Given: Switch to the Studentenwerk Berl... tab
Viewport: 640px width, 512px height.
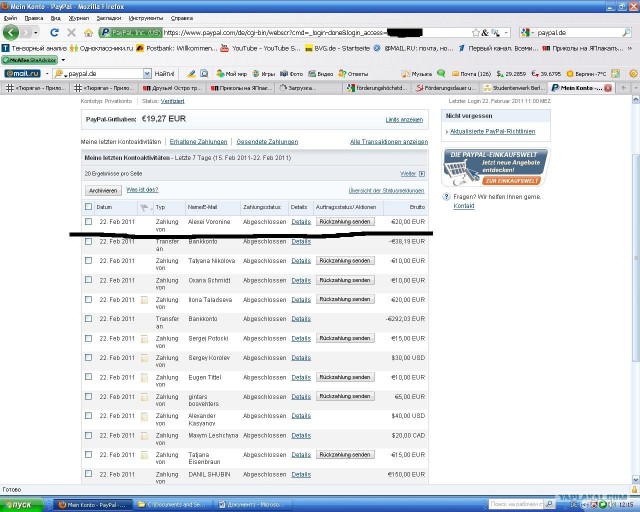Looking at the screenshot, I should 513,88.
